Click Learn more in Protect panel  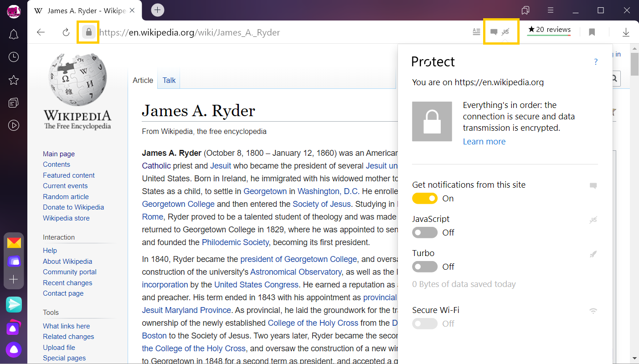pyautogui.click(x=484, y=142)
